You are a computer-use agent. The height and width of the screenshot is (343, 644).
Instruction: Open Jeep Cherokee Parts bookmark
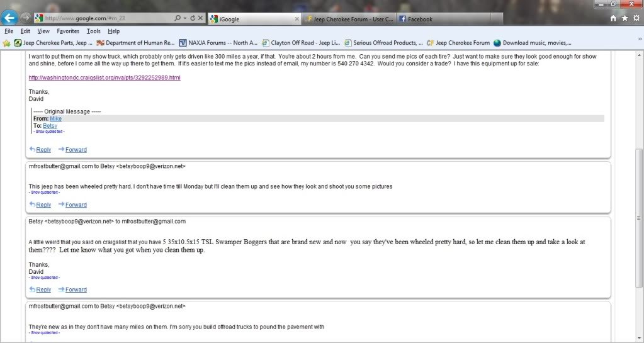tap(54, 43)
